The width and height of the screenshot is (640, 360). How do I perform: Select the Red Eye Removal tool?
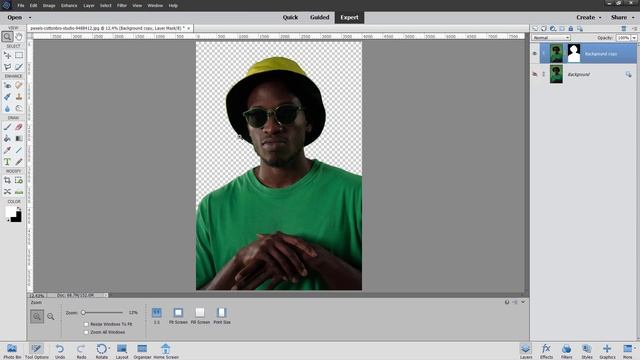click(7, 85)
